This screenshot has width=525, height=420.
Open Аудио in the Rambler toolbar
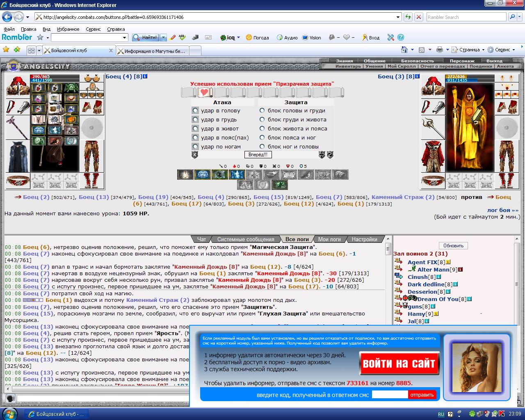point(287,37)
